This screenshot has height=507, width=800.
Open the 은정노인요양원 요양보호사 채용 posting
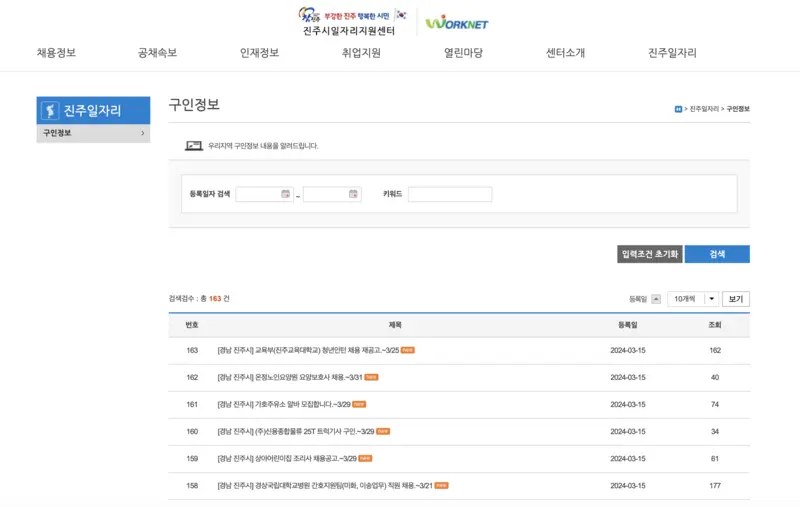(x=290, y=377)
